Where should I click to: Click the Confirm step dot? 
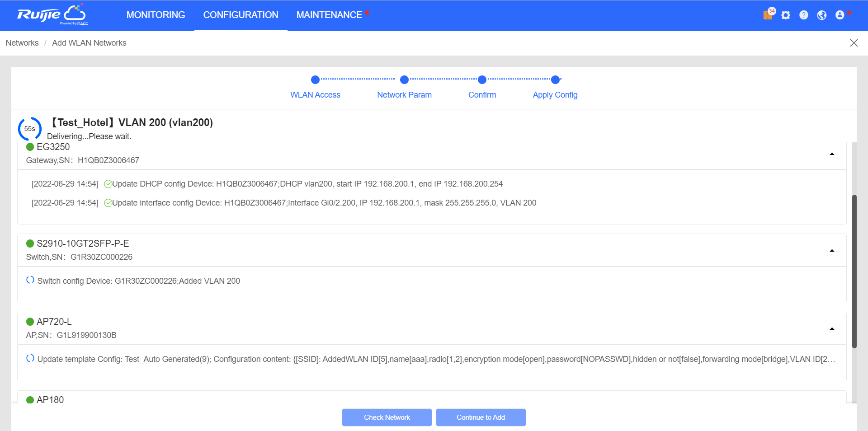[x=482, y=80]
